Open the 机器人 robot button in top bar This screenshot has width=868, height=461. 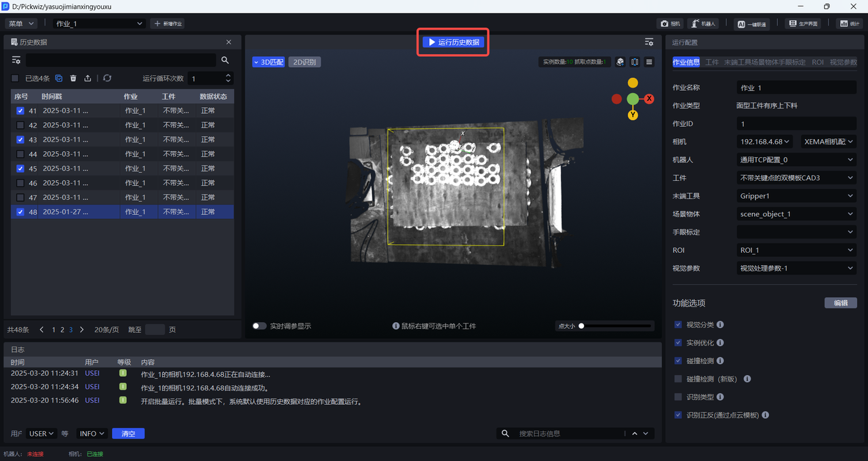coord(703,24)
